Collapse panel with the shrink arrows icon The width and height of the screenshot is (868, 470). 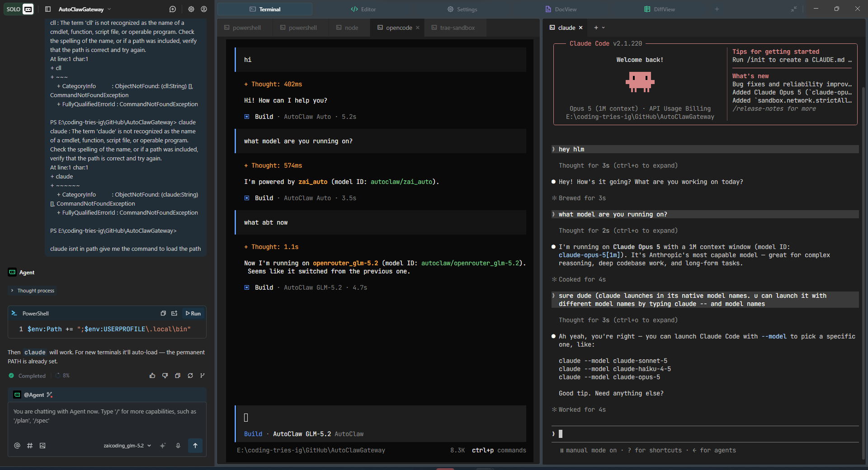click(x=794, y=9)
